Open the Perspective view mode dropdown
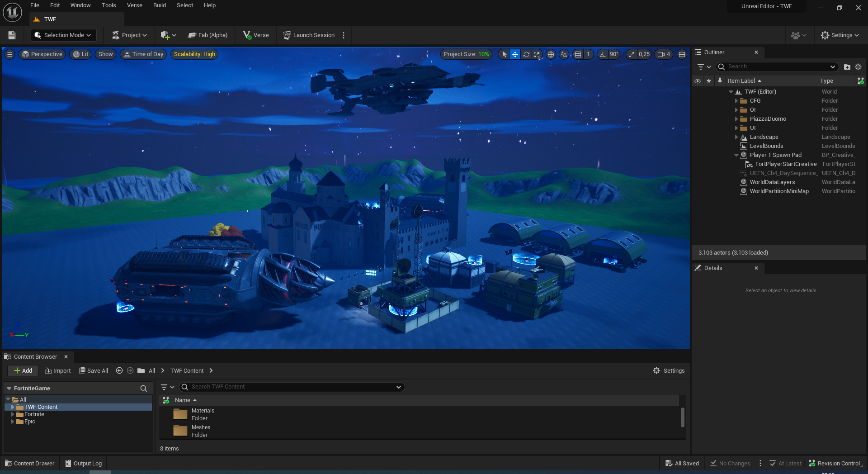 pyautogui.click(x=42, y=54)
